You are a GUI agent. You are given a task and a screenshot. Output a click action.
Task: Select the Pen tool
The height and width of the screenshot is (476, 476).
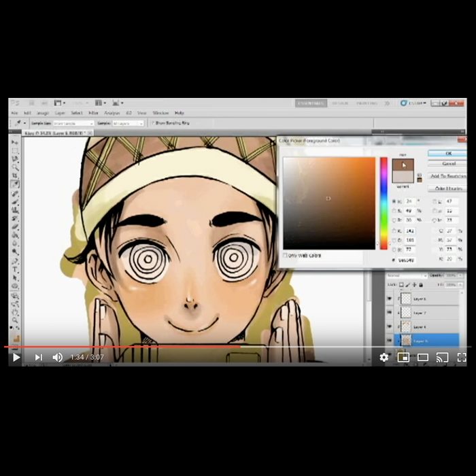[x=14, y=261]
